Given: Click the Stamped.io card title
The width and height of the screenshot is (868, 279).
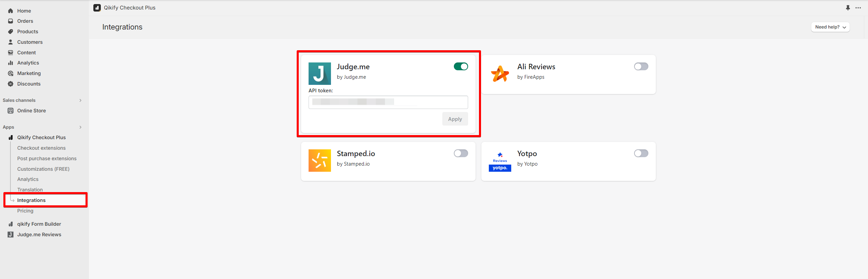Looking at the screenshot, I should 356,154.
